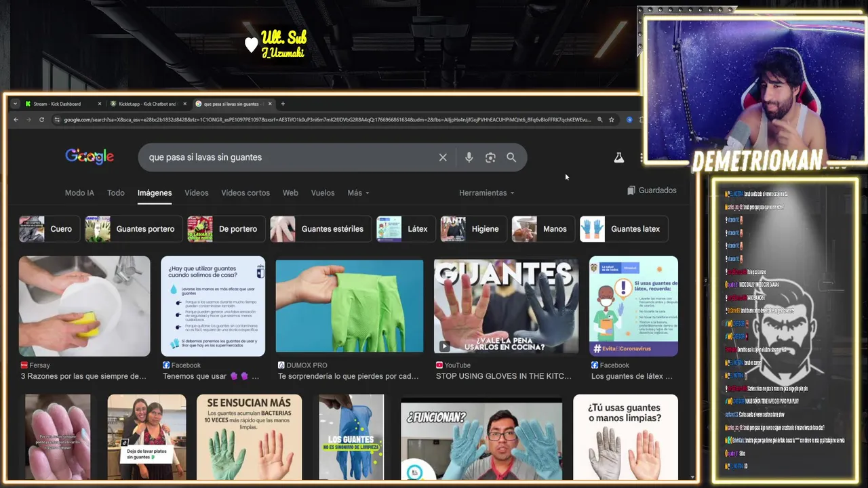Image resolution: width=868 pixels, height=488 pixels.
Task: Bookmark this page with the star icon
Action: click(x=611, y=120)
